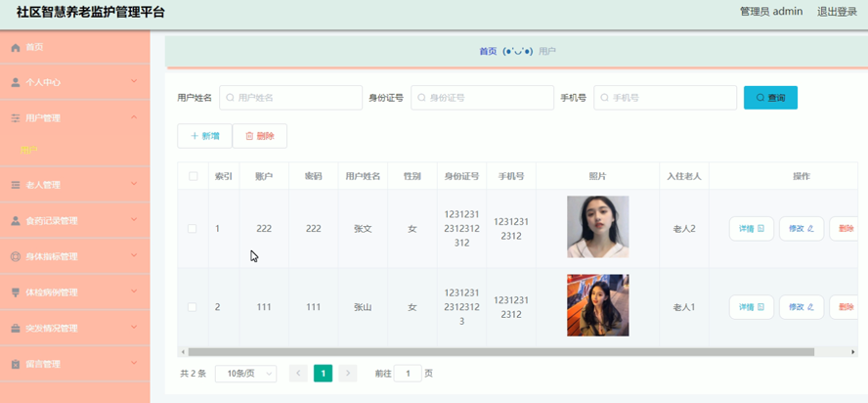Screen dimensions: 868x403
Task: Click 老人1 cell
Action: [683, 307]
